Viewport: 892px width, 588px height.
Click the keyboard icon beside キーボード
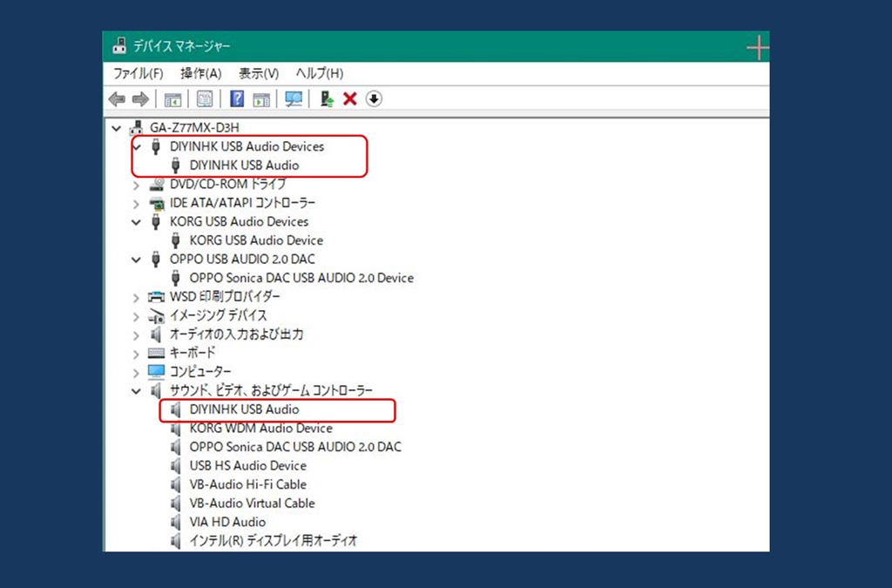tap(157, 353)
